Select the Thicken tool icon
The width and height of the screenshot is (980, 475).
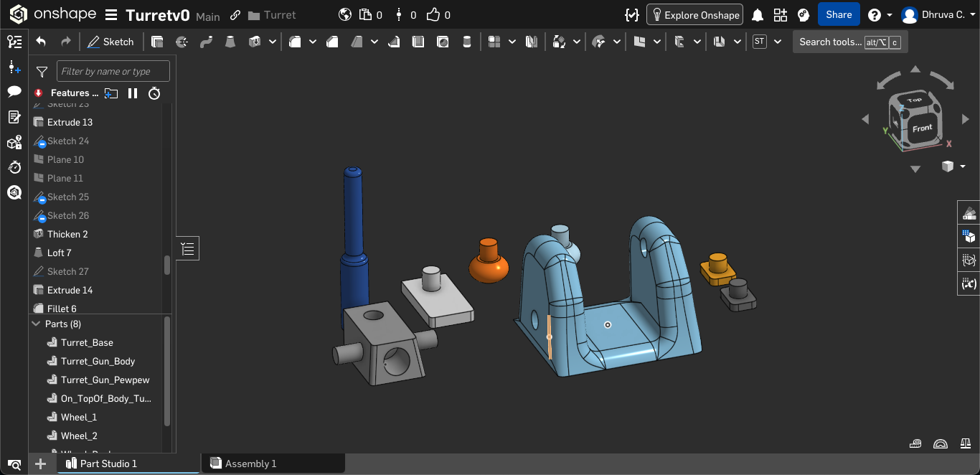coord(254,42)
